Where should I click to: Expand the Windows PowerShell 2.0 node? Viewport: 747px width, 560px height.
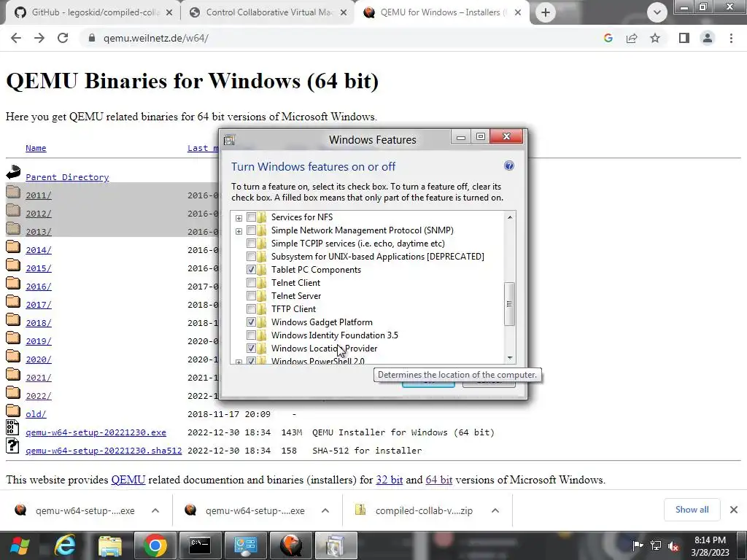coord(239,362)
